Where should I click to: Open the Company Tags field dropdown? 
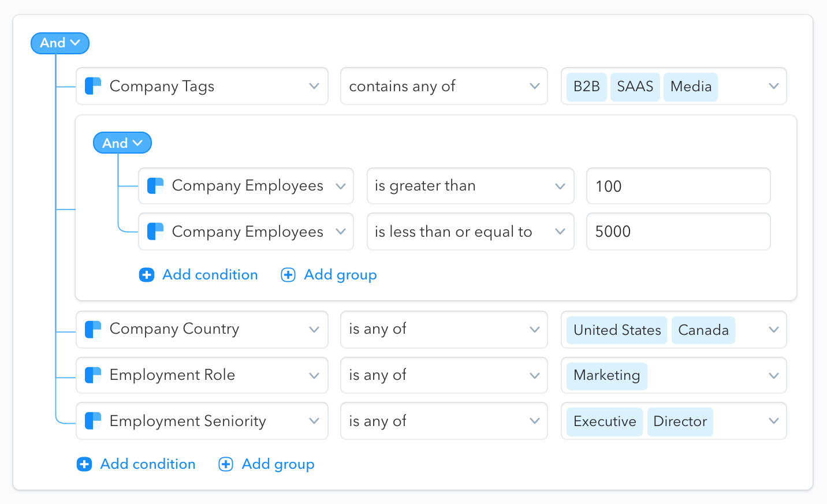pyautogui.click(x=202, y=86)
